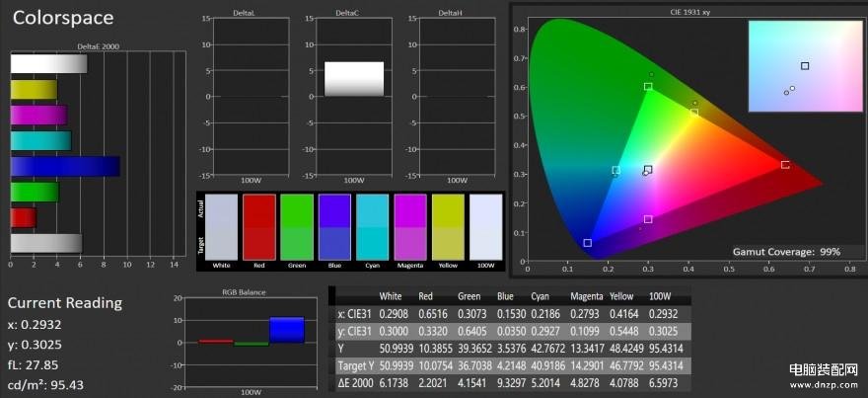Click the Target Y row label
This screenshot has height=398, width=868.
(x=354, y=366)
